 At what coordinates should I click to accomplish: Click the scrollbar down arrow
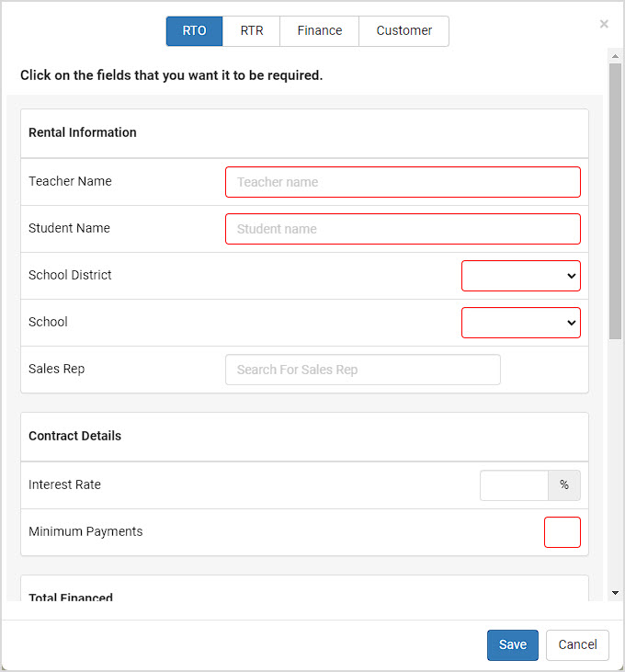(615, 593)
